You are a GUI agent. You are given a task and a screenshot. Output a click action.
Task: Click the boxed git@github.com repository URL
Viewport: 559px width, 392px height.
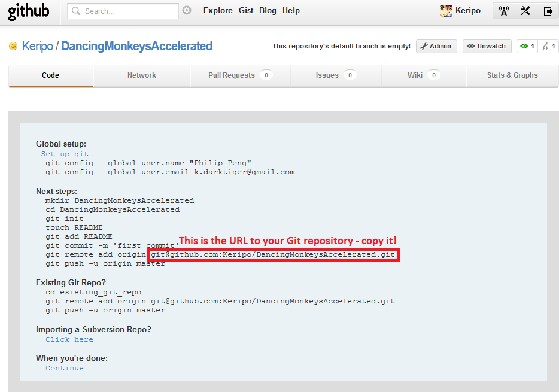(273, 255)
